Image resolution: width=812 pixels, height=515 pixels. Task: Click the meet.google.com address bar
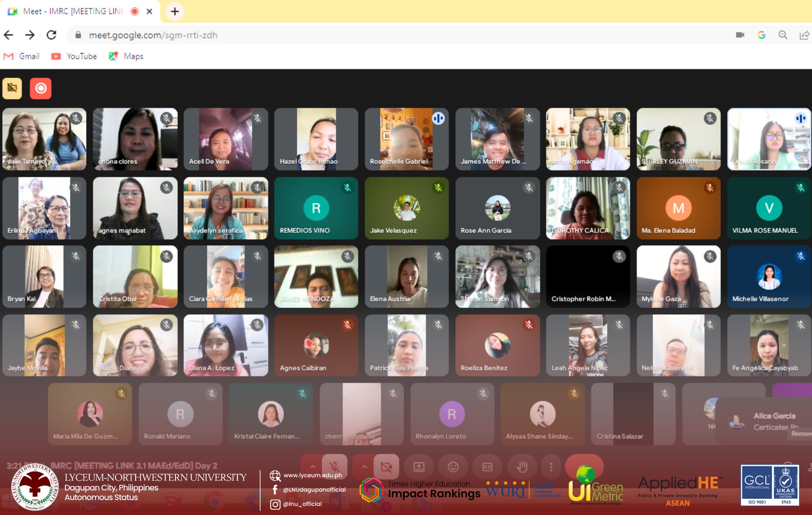pyautogui.click(x=153, y=35)
